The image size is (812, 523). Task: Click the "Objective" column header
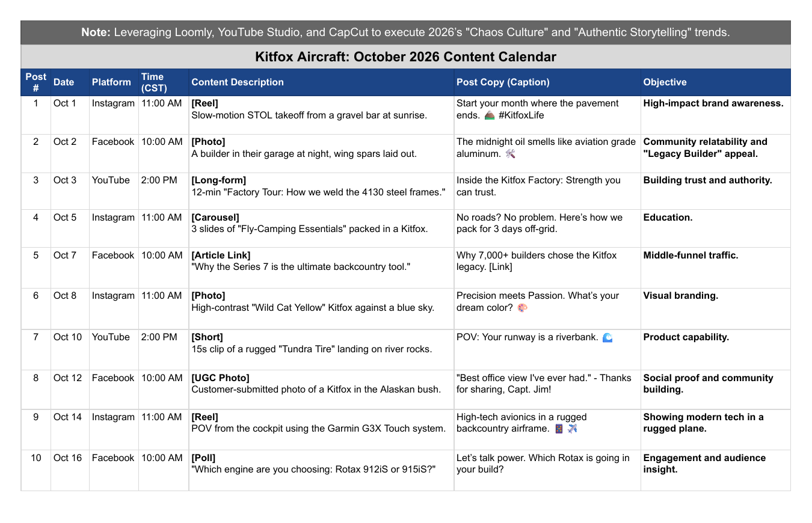pyautogui.click(x=716, y=82)
